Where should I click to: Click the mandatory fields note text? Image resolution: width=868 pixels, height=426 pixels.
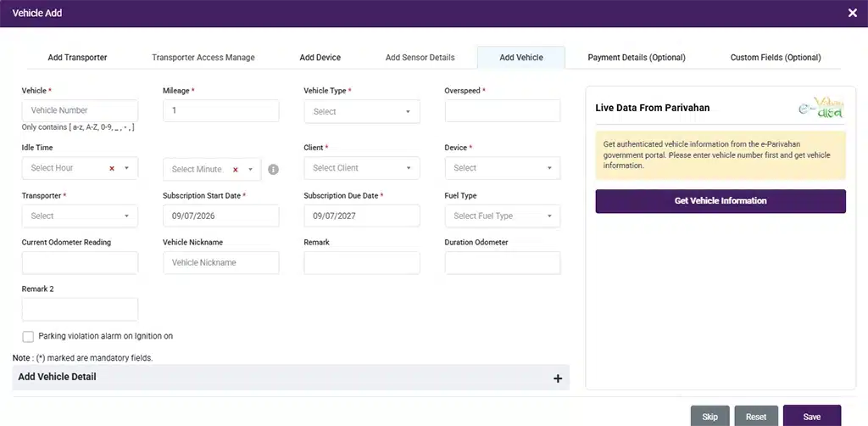[82, 358]
